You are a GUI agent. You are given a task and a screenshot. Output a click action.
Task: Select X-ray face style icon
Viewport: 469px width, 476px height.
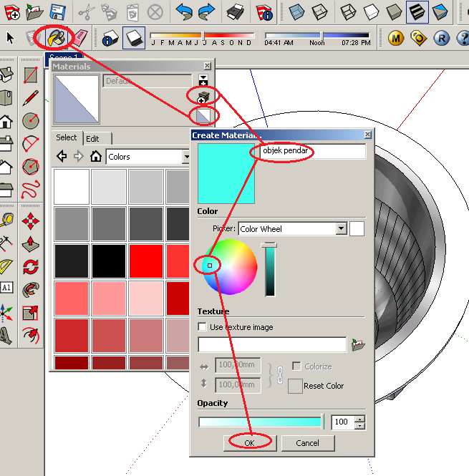tap(296, 12)
